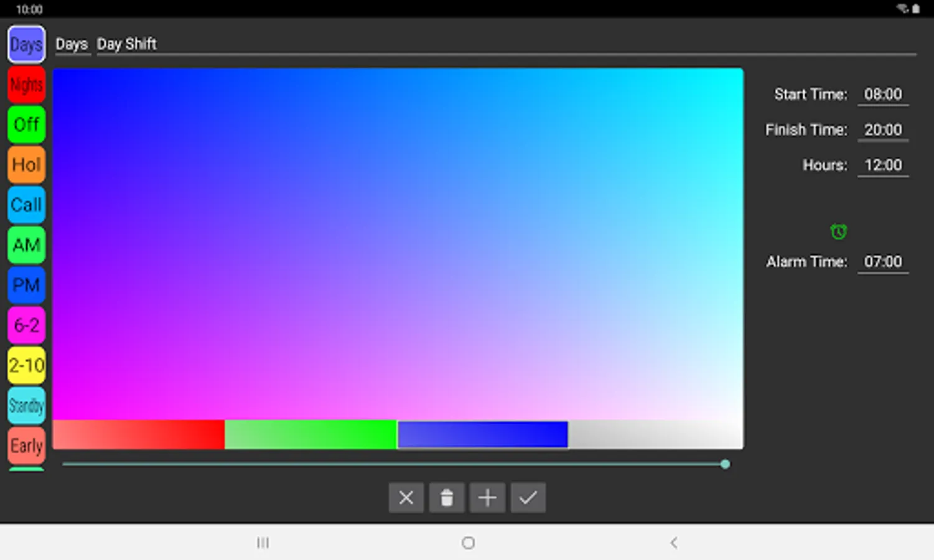Select the blue color channel bar
The height and width of the screenshot is (560, 934).
[x=483, y=434]
